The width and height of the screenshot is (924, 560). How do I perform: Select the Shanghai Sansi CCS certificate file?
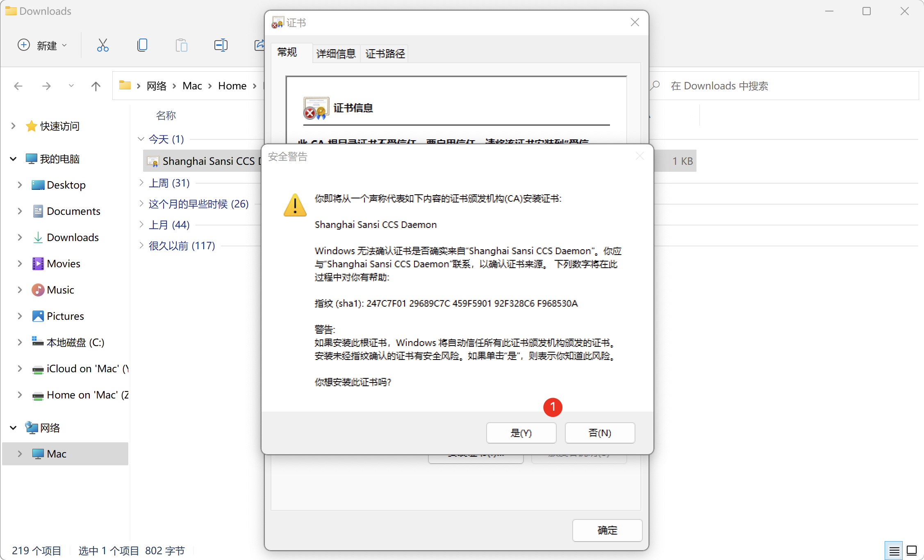203,161
